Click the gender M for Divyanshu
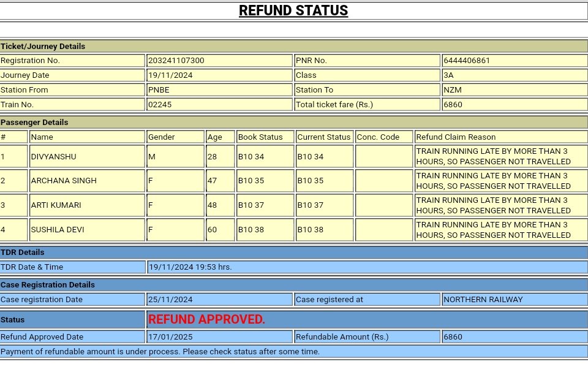 [x=151, y=156]
